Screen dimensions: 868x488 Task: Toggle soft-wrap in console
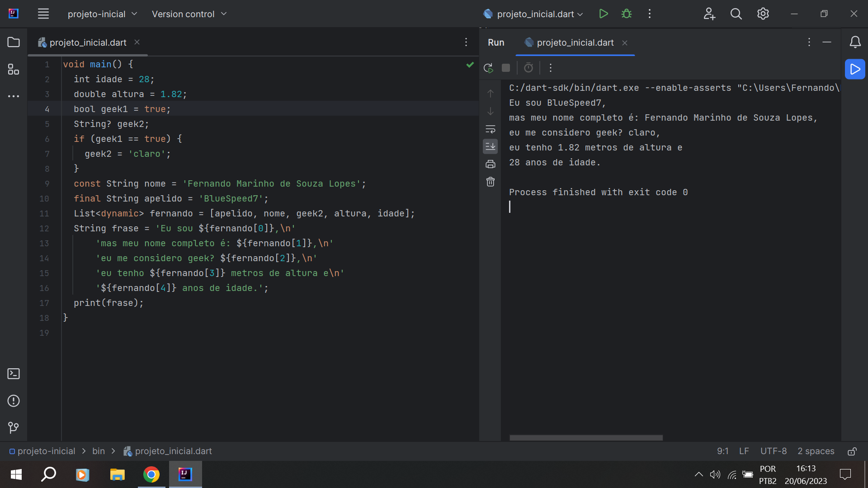pos(491,129)
